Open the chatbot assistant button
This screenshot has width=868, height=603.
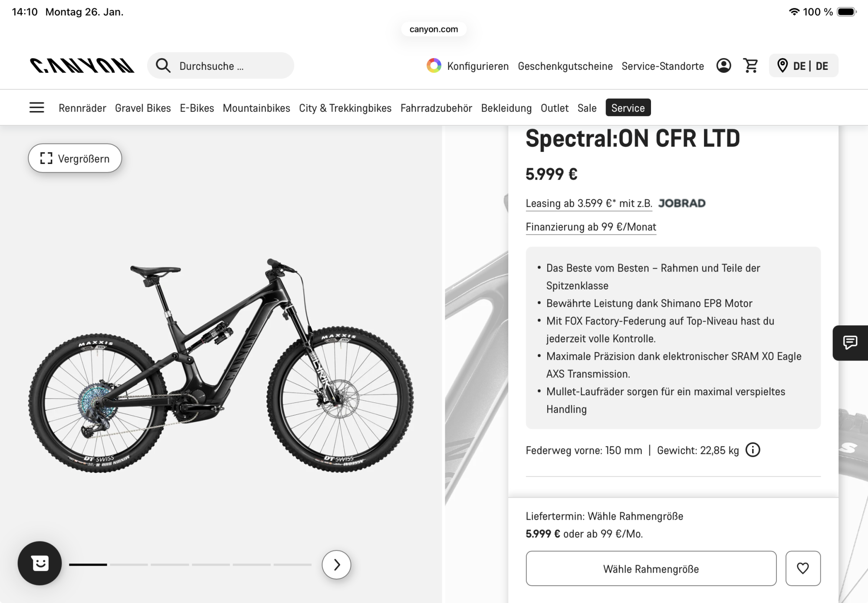pyautogui.click(x=39, y=563)
